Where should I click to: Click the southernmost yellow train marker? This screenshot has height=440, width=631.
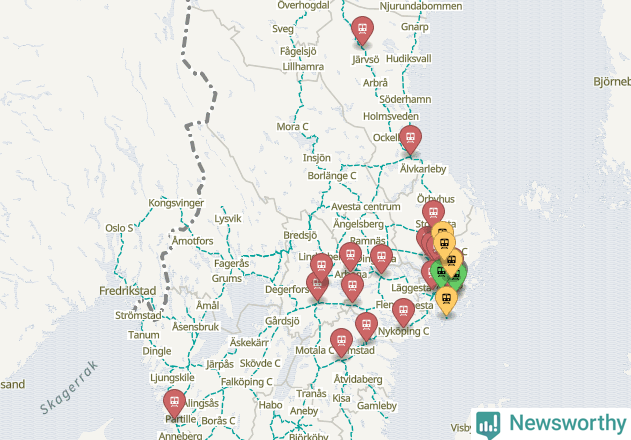click(x=446, y=300)
